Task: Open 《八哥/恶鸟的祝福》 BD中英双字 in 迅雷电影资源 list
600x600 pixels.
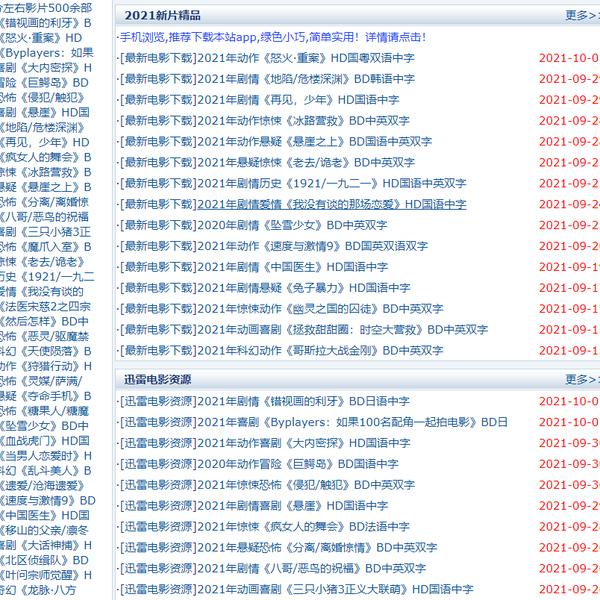Action: click(311, 569)
